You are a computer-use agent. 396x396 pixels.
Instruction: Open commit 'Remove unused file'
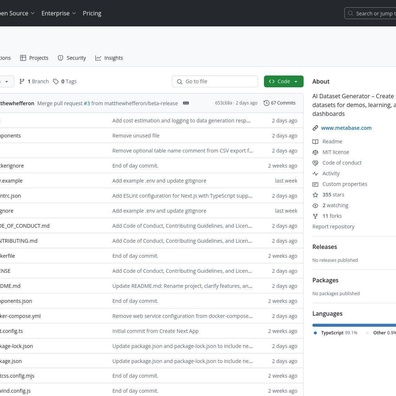pos(136,136)
